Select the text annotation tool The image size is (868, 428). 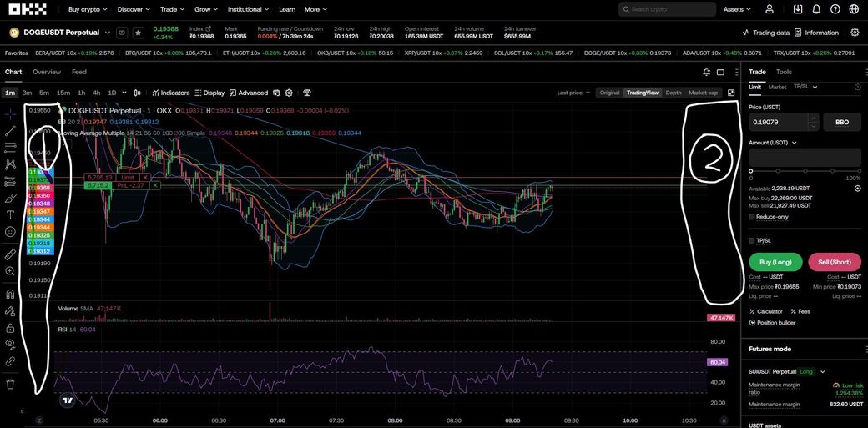10,215
